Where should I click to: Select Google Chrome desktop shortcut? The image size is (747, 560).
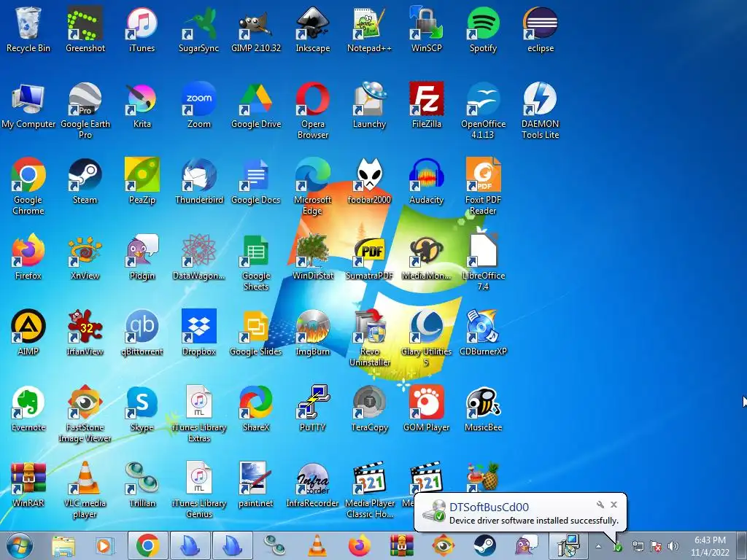tap(28, 186)
